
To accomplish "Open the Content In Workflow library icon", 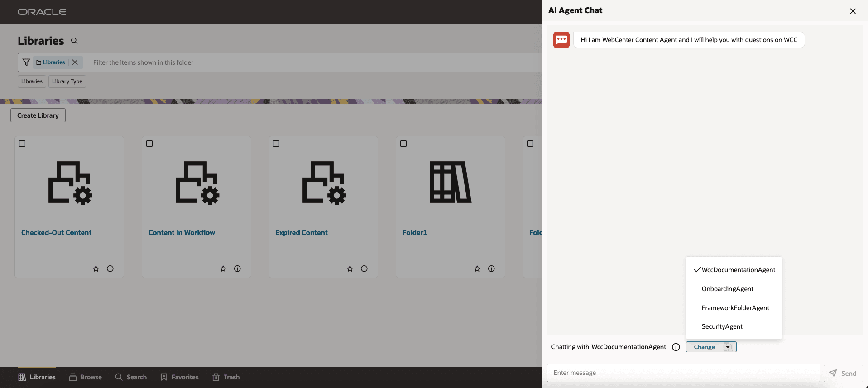I will [x=197, y=183].
